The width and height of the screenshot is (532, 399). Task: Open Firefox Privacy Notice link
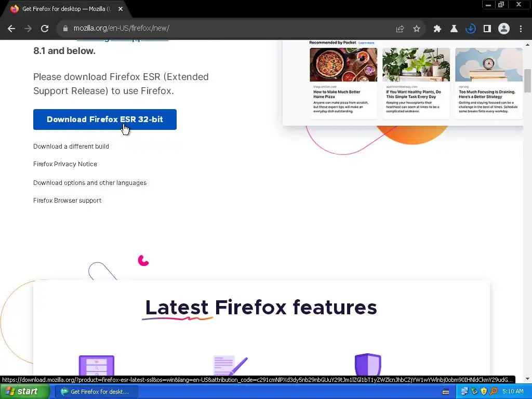click(65, 164)
